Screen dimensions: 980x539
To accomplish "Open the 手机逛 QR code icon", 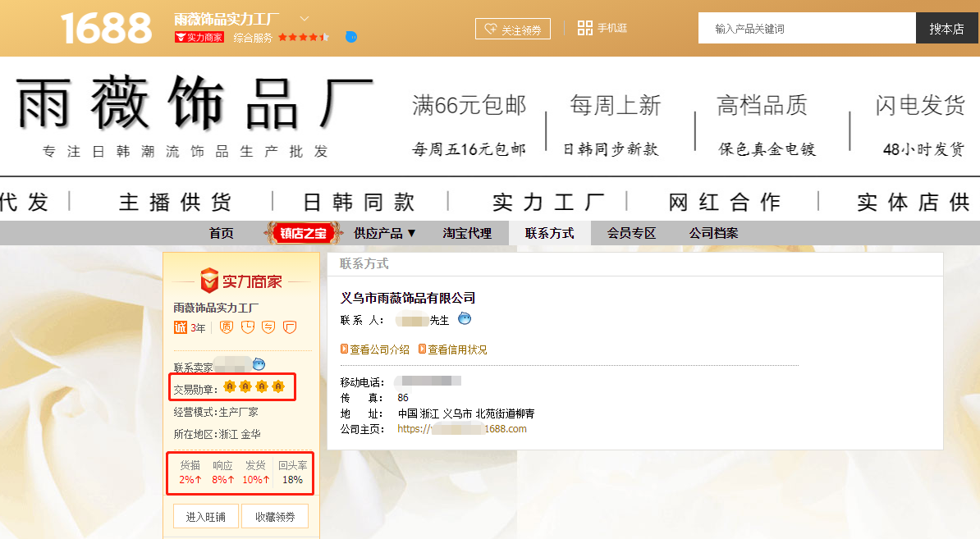I will (x=584, y=27).
